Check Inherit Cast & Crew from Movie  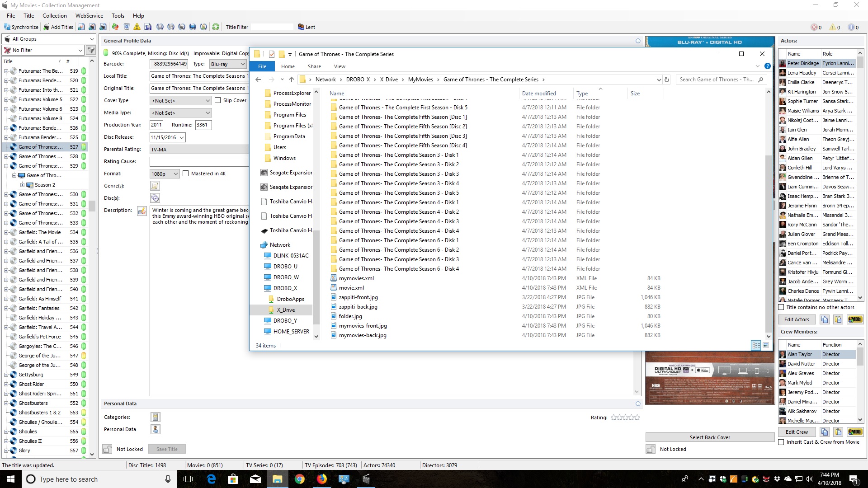pos(781,442)
